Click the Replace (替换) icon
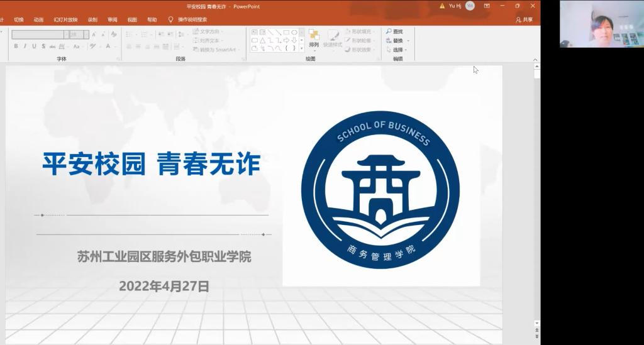Image resolution: width=644 pixels, height=345 pixels. tap(389, 41)
